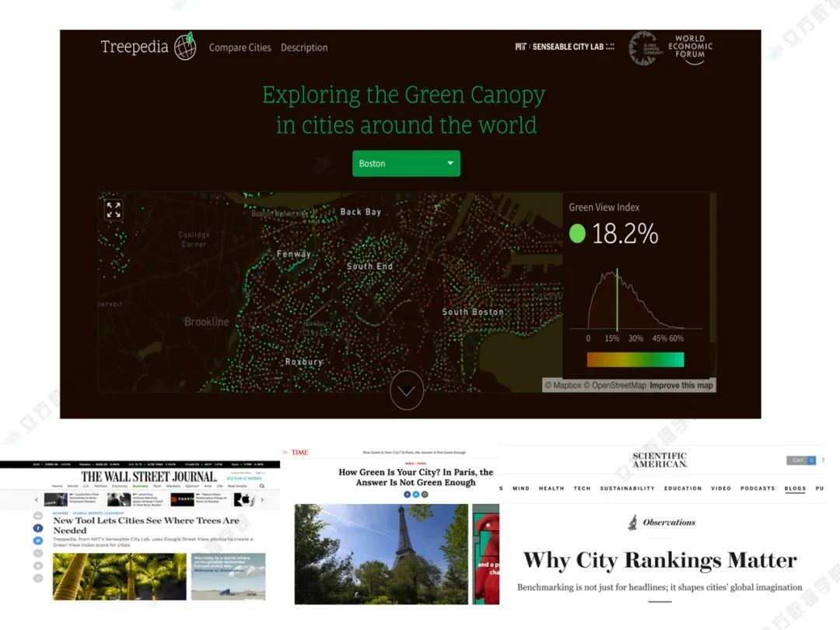Screen dimensions: 840x630
Task: Open the TIME hamburger menu icon
Action: coord(285,452)
